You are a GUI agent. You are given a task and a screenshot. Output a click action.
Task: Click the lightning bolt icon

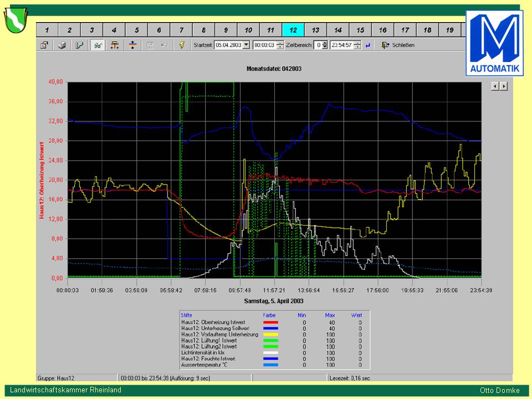tap(181, 45)
